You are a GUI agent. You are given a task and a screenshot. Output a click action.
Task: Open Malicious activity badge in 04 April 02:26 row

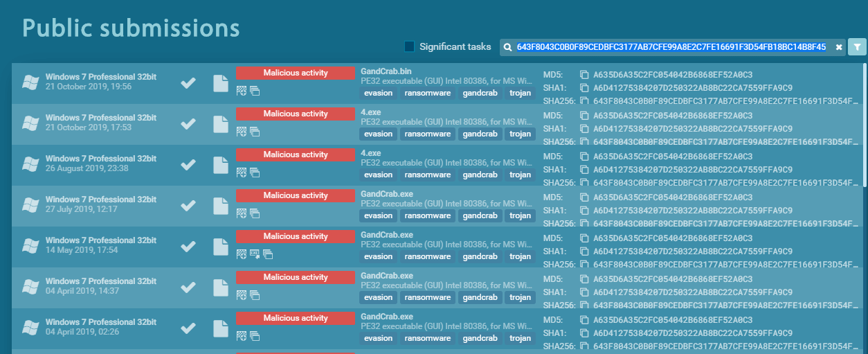pos(296,318)
